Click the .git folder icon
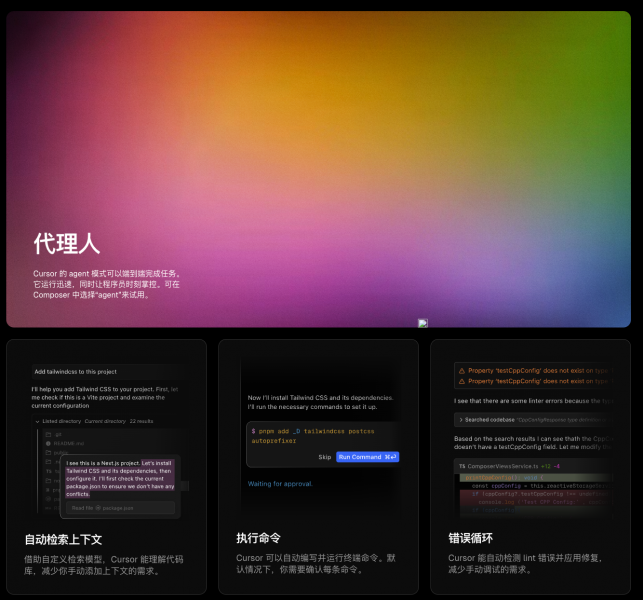 tap(48, 434)
